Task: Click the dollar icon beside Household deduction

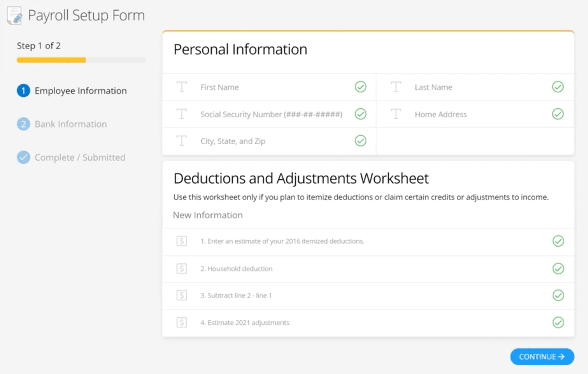Action: (x=182, y=269)
